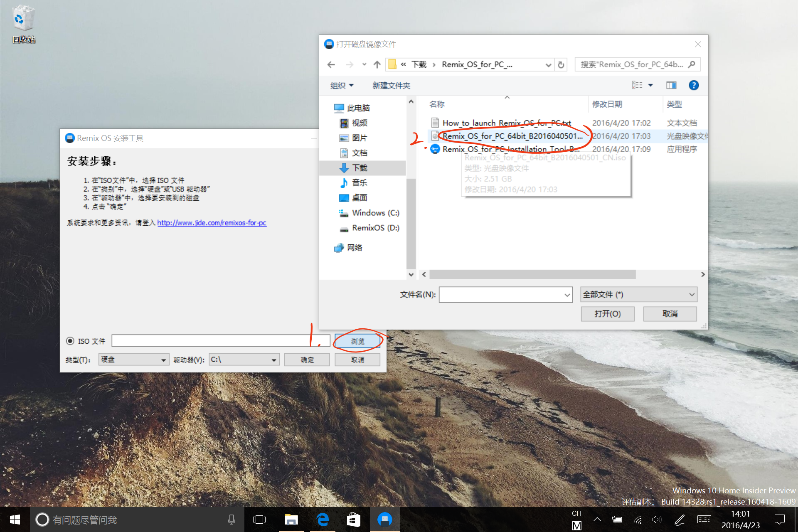This screenshot has height=532, width=798.
Task: Select 下载 folder in sidebar
Action: coord(354,168)
